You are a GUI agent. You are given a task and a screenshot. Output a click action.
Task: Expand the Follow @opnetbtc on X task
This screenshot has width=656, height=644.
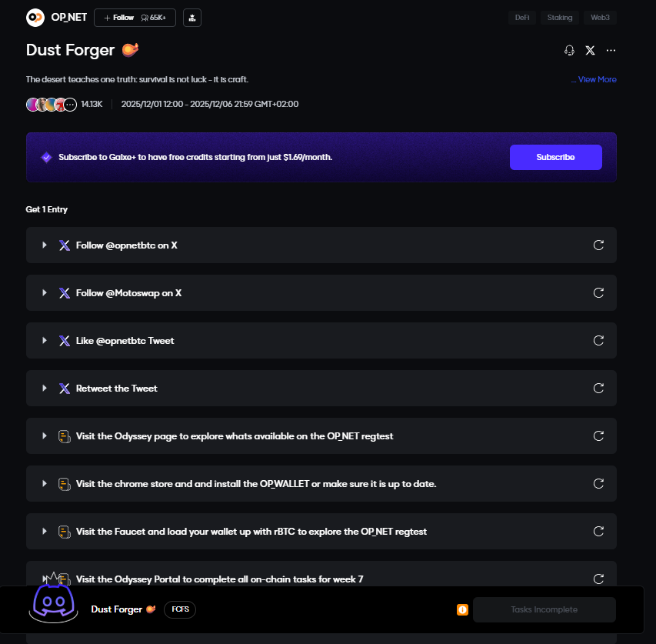point(45,245)
